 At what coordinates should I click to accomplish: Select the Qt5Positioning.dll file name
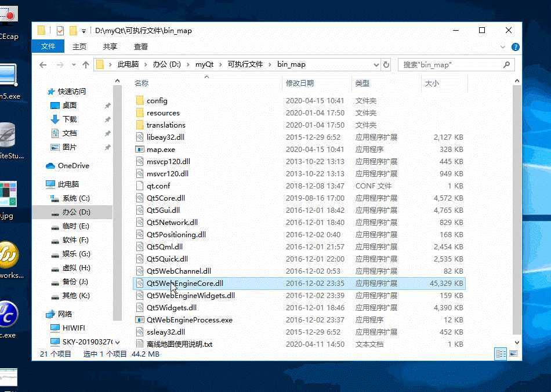[176, 235]
